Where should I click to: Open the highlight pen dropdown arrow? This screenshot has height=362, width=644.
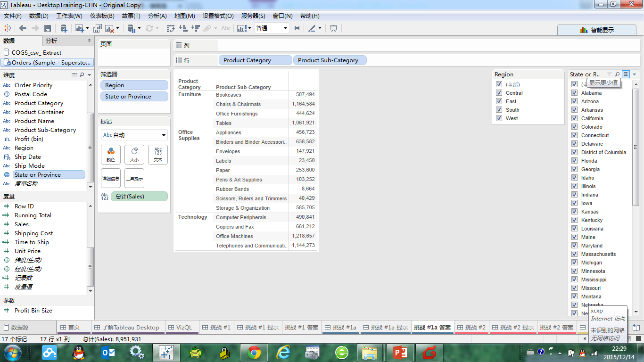click(x=320, y=28)
